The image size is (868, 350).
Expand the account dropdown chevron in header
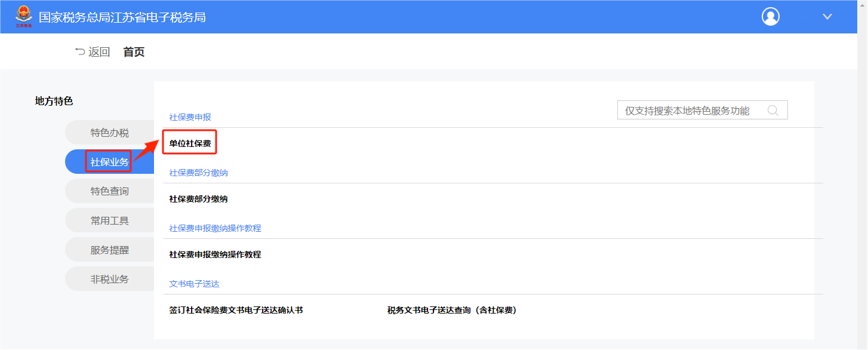827,17
